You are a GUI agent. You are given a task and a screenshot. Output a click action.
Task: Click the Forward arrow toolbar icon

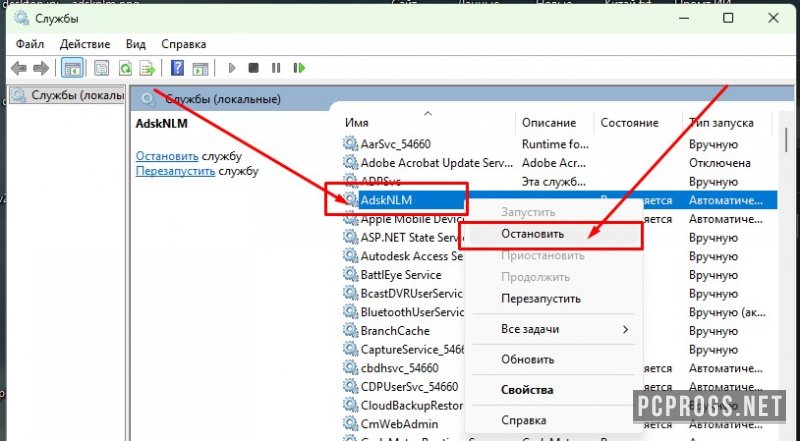point(41,68)
